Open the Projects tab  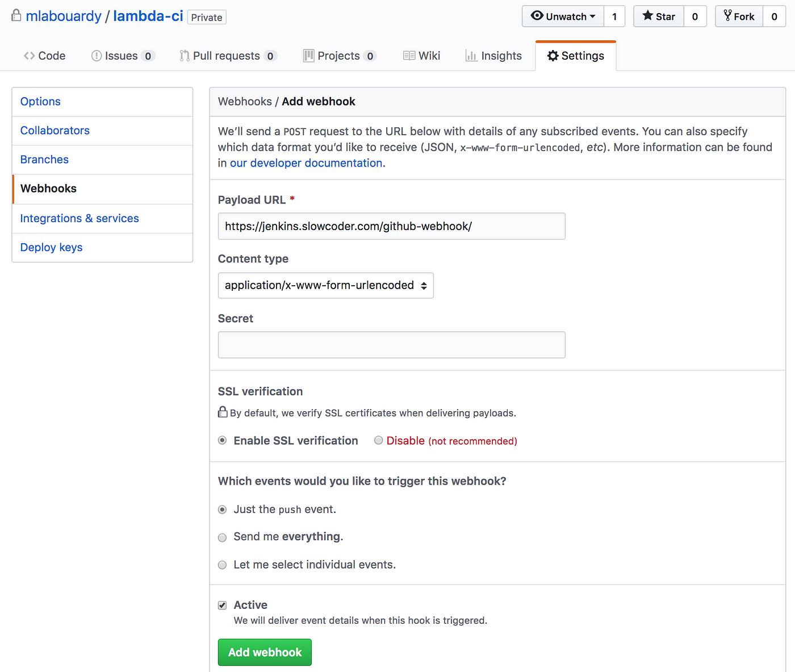[x=340, y=56]
